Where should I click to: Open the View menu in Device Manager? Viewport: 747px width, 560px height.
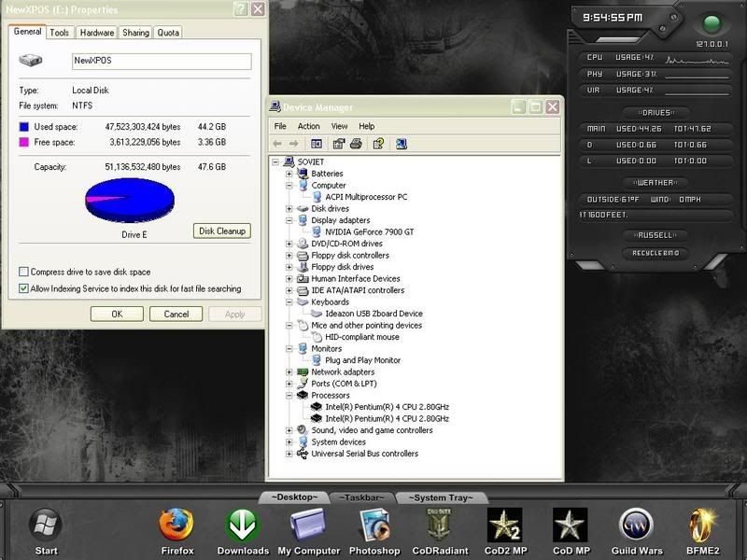click(339, 126)
